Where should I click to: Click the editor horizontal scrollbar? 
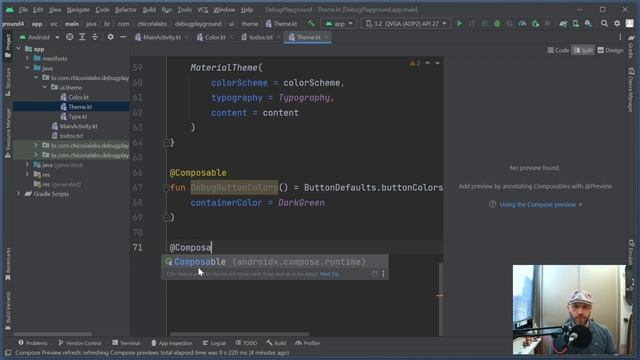(x=239, y=334)
